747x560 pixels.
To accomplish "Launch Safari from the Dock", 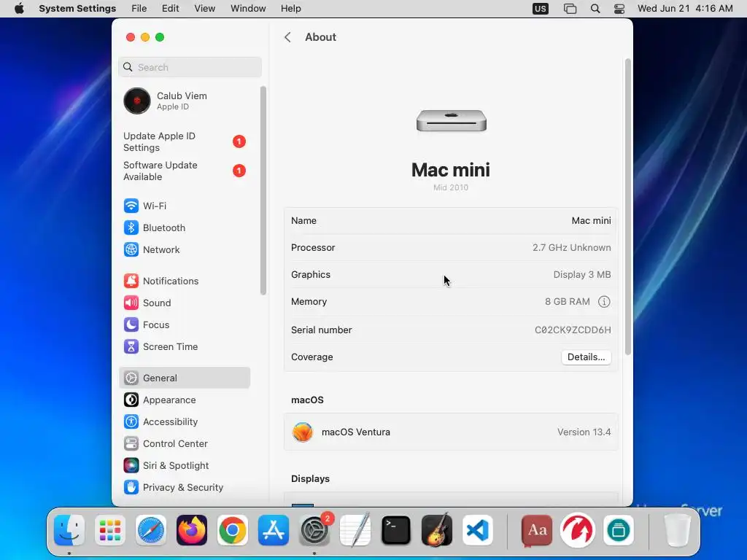I will point(151,530).
